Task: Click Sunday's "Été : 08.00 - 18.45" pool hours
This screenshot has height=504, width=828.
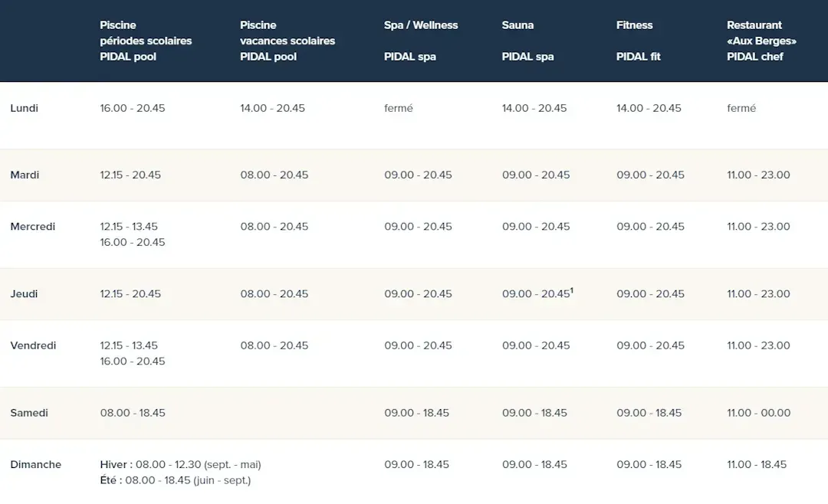Action: click(175, 480)
